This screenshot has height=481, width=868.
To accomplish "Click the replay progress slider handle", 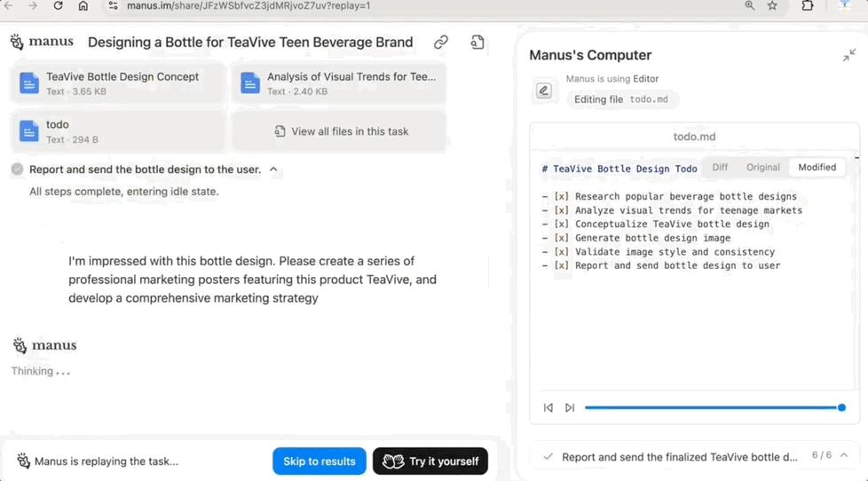I will tap(841, 408).
